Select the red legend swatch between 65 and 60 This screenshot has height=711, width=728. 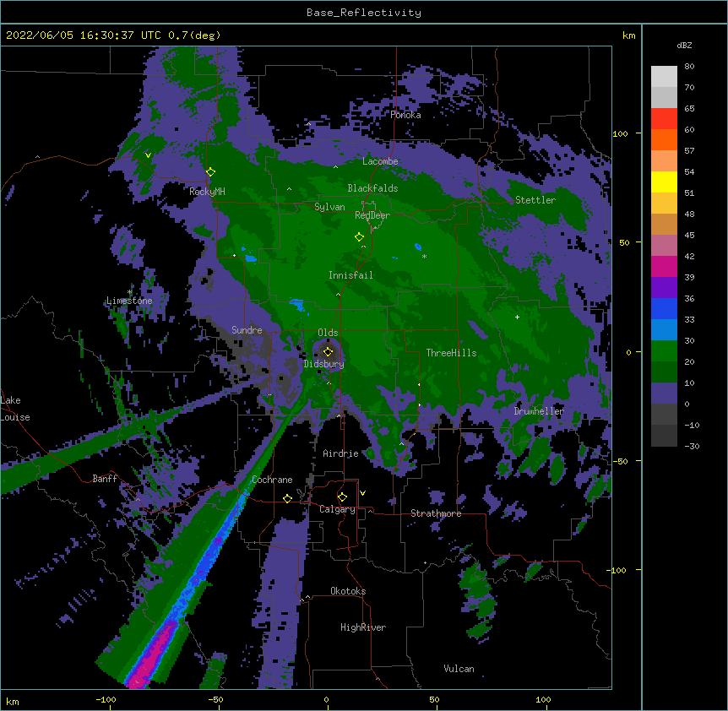coord(664,118)
